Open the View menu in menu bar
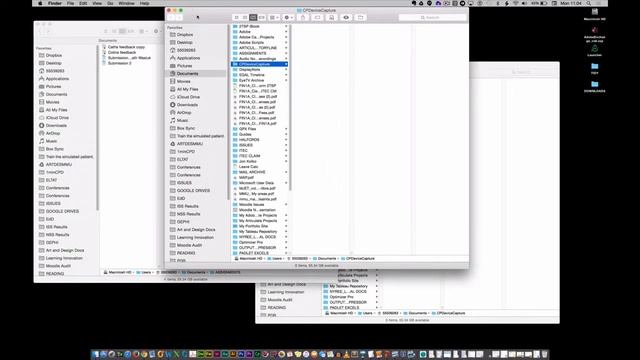The height and width of the screenshot is (360, 640). [x=97, y=3]
